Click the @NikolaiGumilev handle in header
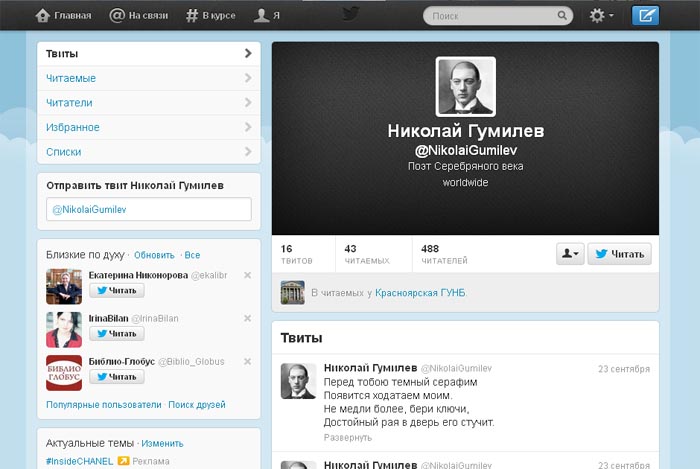700x469 pixels. pos(466,150)
